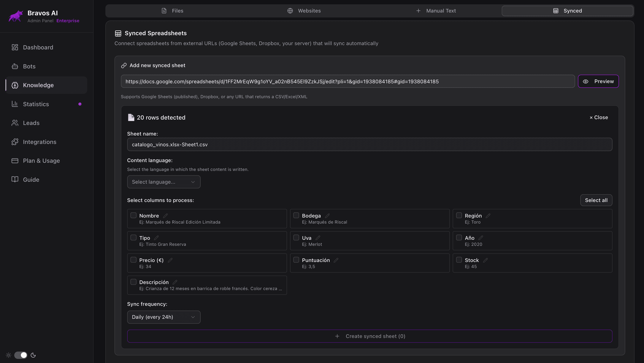
Task: Open the Sync frequency Daily dropdown
Action: point(164,317)
